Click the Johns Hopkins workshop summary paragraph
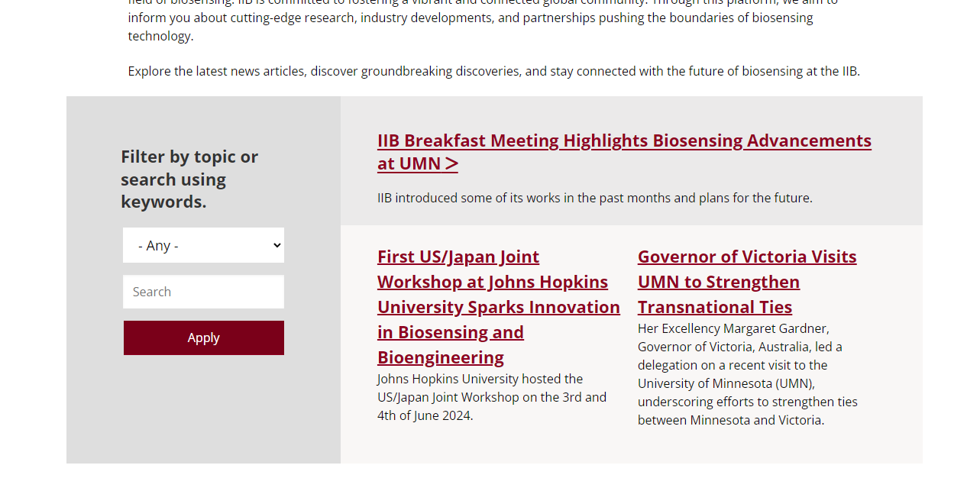The width and height of the screenshot is (980, 491). tap(491, 397)
